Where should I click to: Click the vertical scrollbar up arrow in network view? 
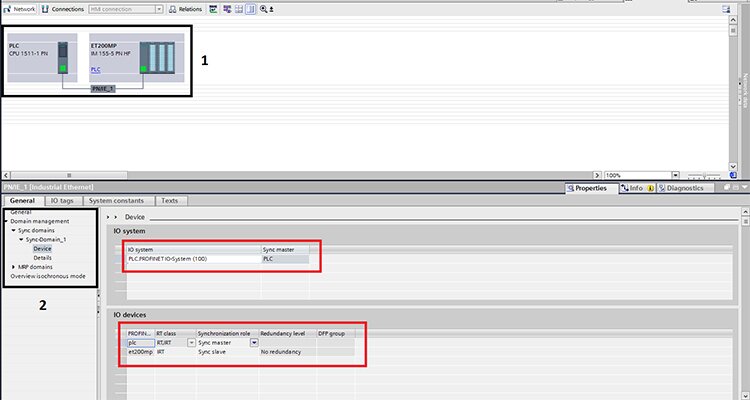tap(733, 20)
